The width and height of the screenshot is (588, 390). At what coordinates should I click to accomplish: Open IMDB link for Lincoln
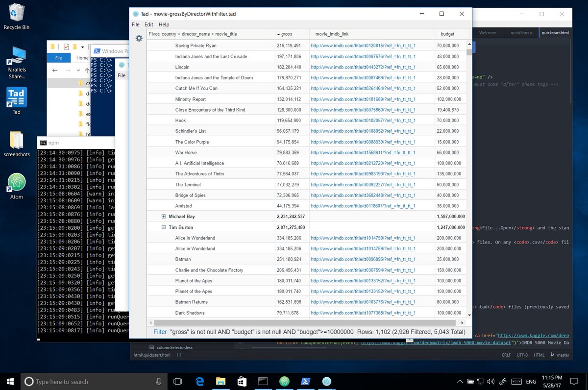363,67
